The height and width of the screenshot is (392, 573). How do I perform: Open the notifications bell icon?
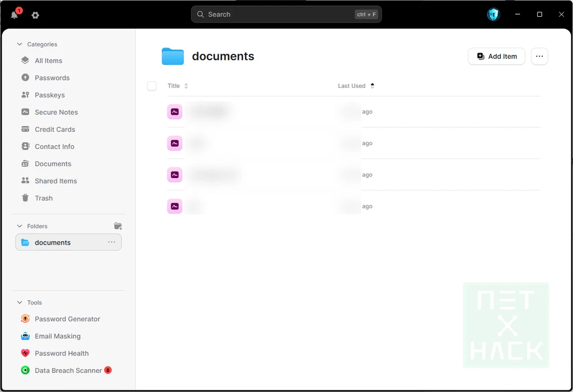15,15
